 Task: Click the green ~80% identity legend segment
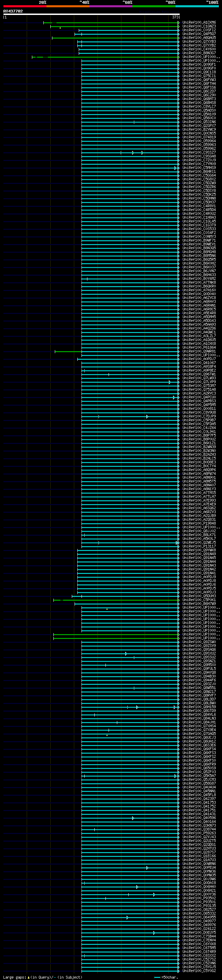point(154,6)
